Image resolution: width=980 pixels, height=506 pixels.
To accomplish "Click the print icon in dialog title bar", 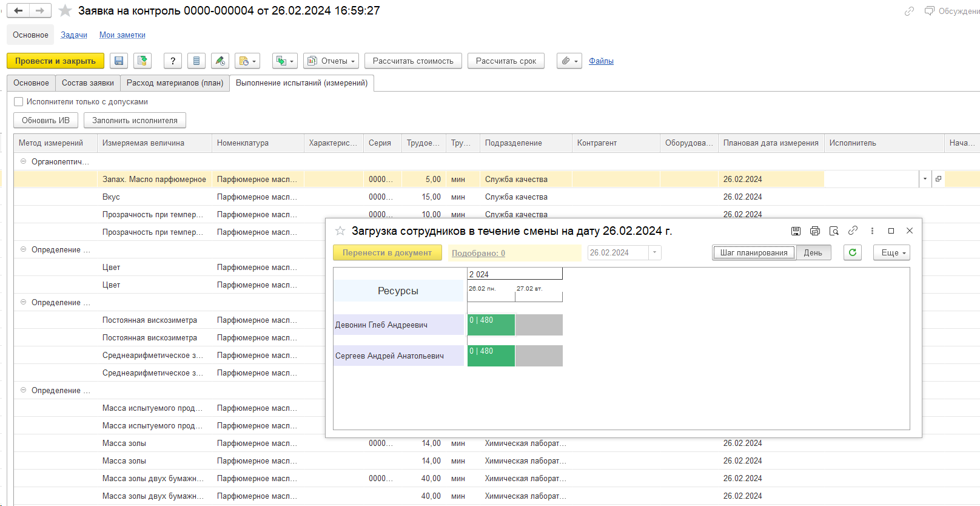I will coord(815,231).
